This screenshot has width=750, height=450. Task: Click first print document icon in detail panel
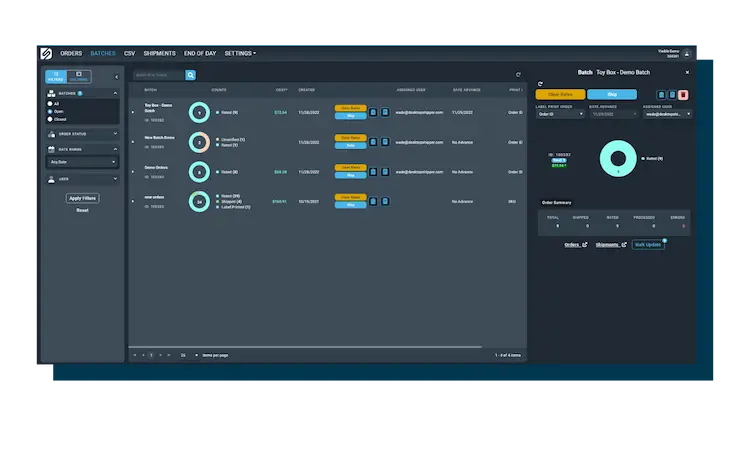click(661, 95)
